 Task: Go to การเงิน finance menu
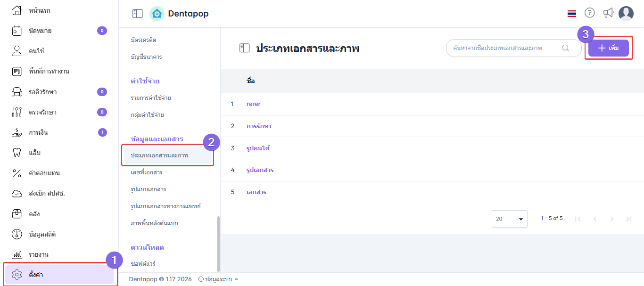pos(38,132)
